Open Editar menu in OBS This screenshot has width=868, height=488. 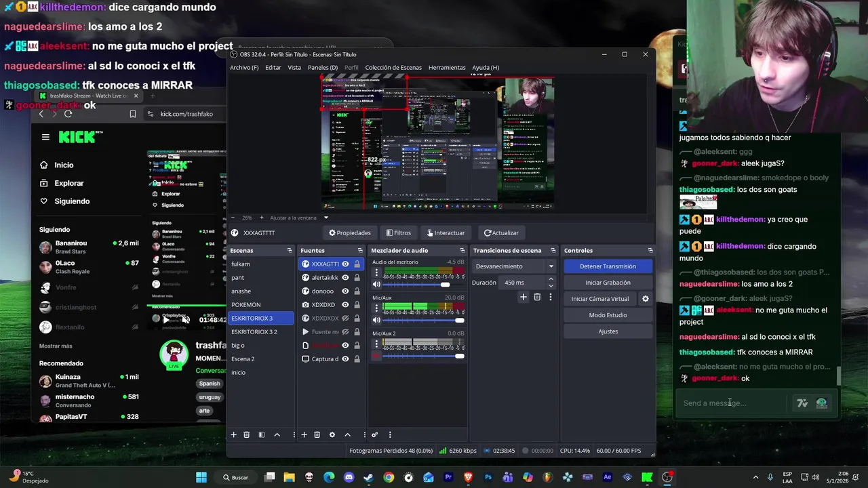(273, 68)
